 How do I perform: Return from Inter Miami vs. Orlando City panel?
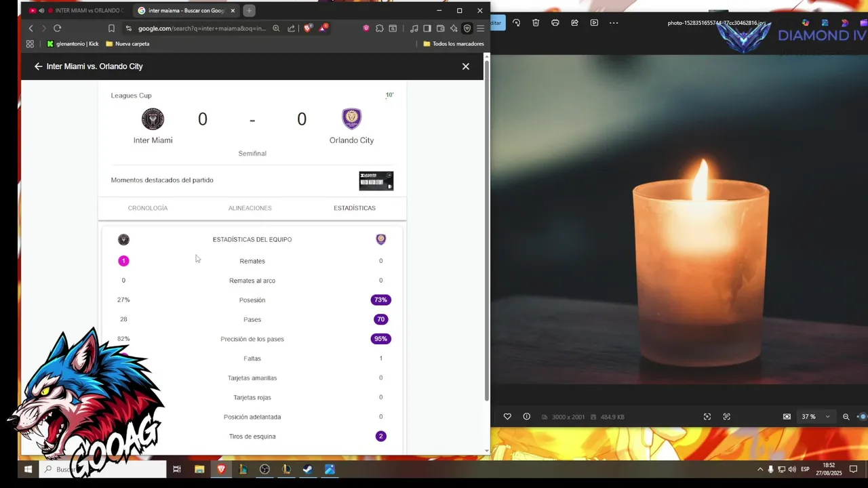[38, 66]
